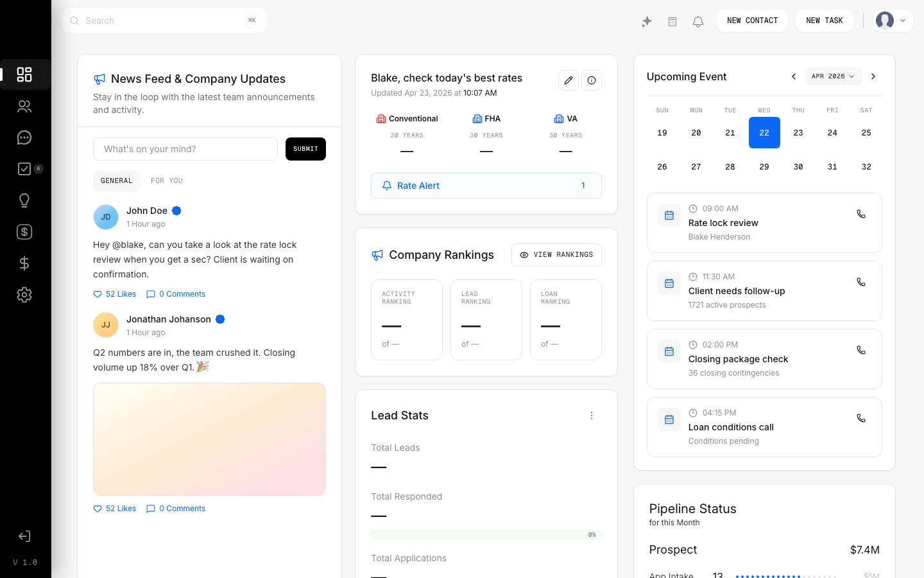924x578 pixels.
Task: Click NEW TASK button
Action: pos(825,21)
